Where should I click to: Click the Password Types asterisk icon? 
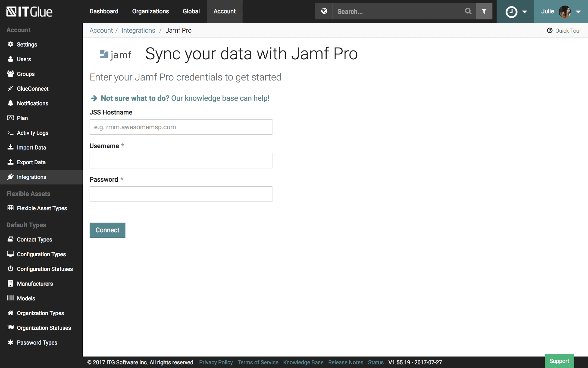tap(10, 342)
